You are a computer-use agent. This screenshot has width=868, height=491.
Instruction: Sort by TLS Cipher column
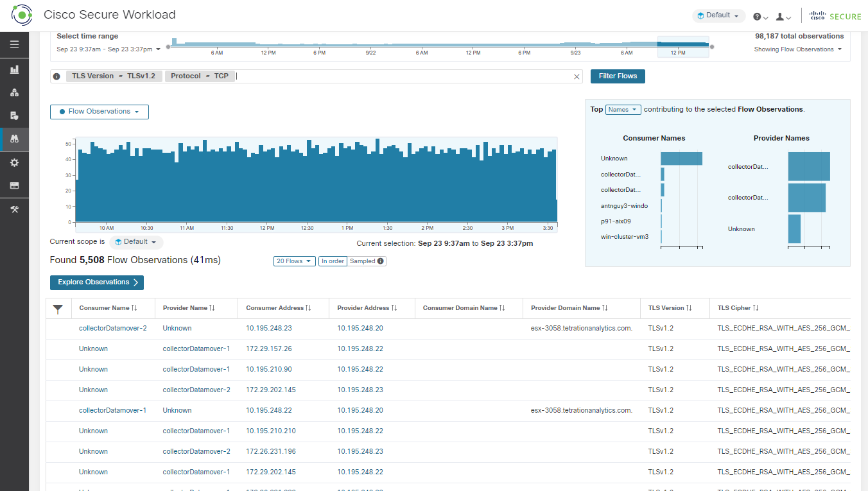click(738, 308)
